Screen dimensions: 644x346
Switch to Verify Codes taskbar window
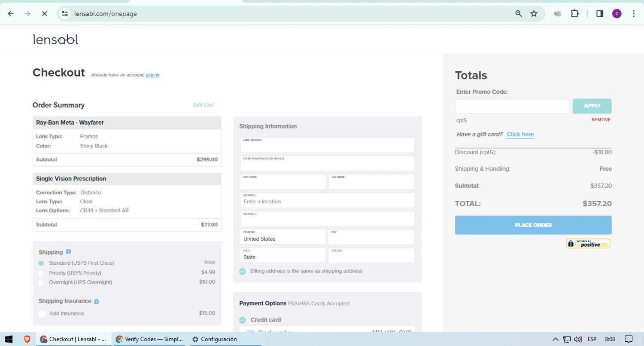click(149, 339)
